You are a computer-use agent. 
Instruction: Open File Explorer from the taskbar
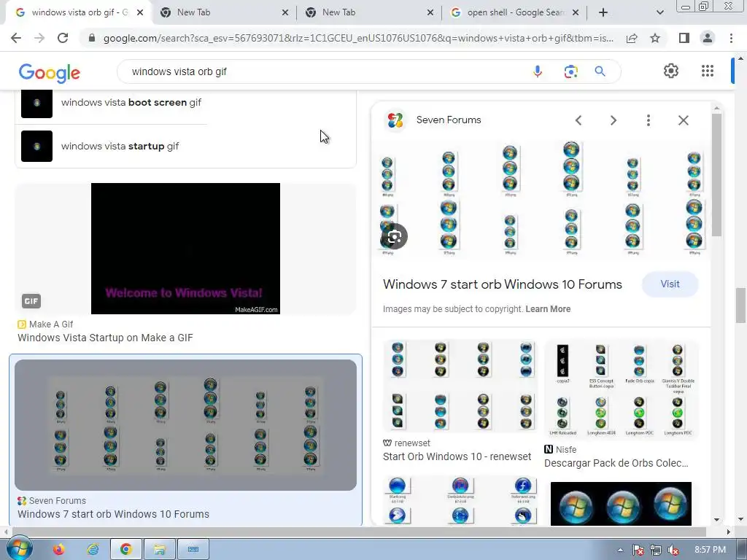click(x=160, y=550)
